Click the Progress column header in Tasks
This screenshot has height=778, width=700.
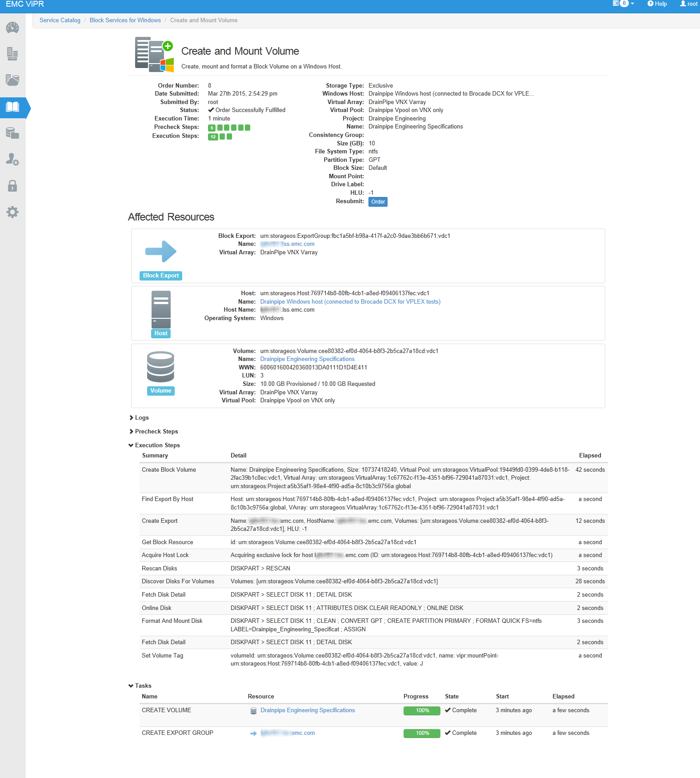416,697
